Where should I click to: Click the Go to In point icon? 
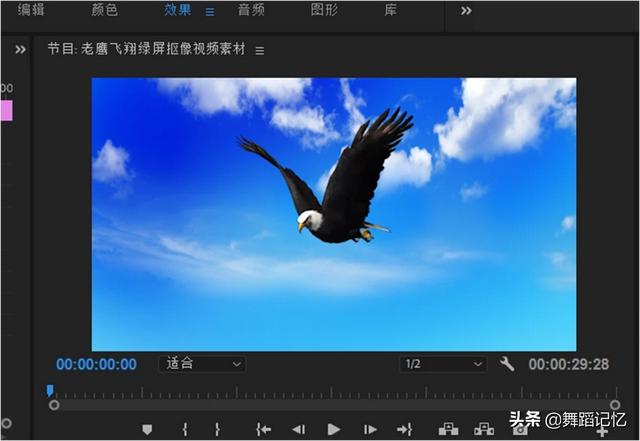(263, 429)
